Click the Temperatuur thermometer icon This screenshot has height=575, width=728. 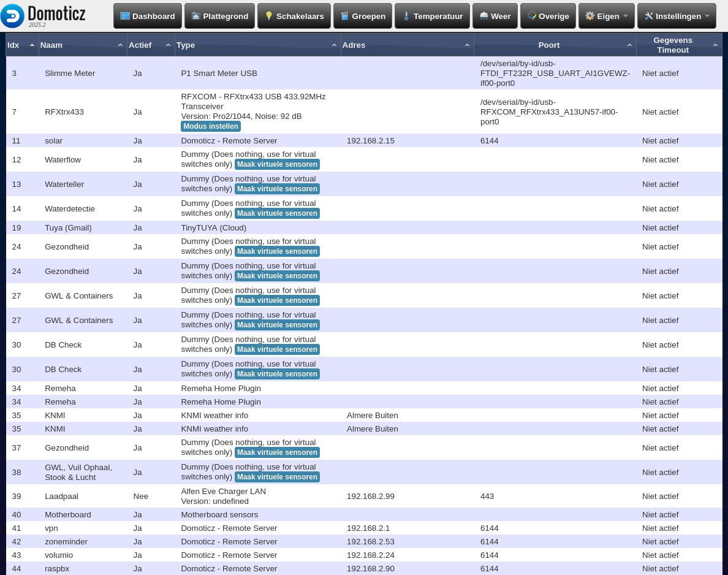click(406, 16)
